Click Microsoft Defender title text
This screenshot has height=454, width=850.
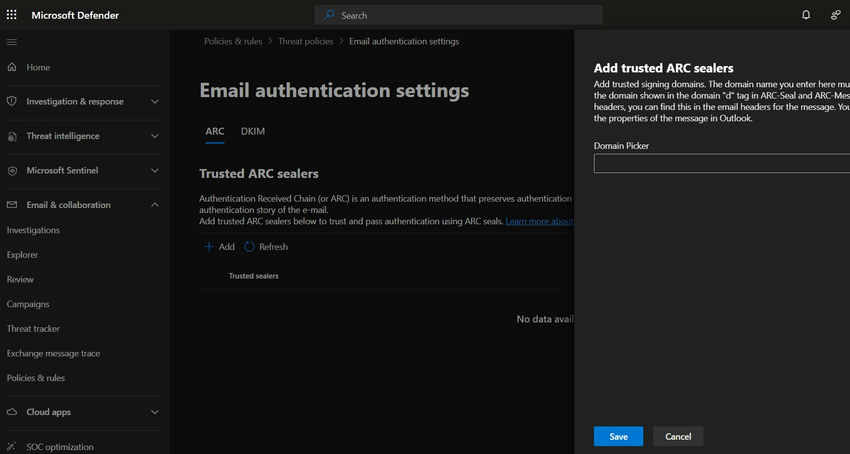[x=75, y=15]
